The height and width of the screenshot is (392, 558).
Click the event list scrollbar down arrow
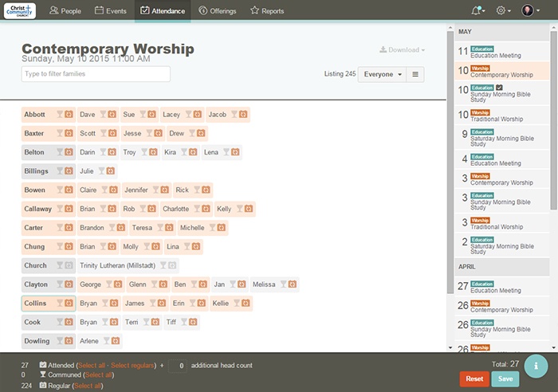point(449,348)
